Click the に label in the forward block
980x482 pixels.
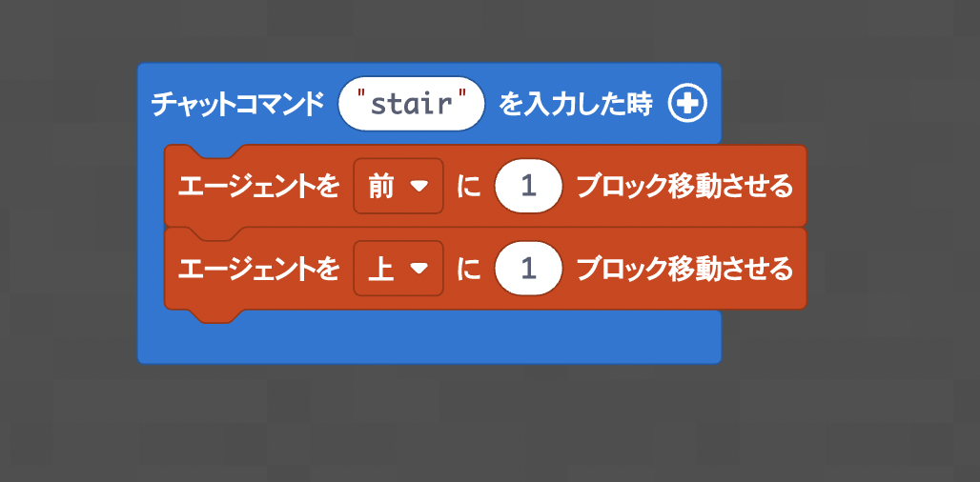pos(469,186)
